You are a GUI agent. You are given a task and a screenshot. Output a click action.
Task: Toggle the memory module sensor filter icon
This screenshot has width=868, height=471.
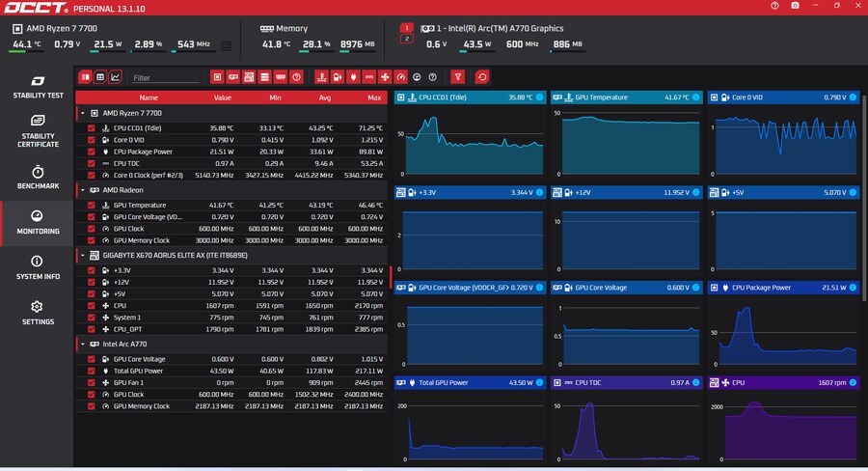tap(281, 77)
